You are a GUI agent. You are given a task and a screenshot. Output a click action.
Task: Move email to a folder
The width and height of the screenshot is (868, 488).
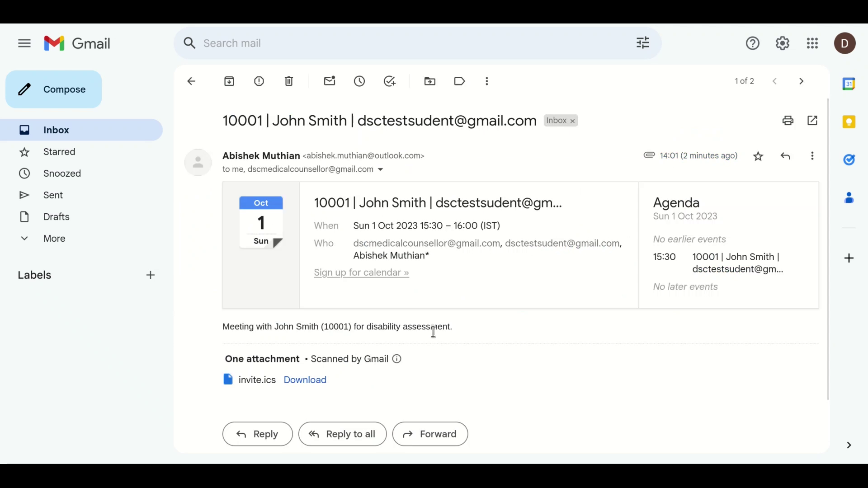coord(430,81)
